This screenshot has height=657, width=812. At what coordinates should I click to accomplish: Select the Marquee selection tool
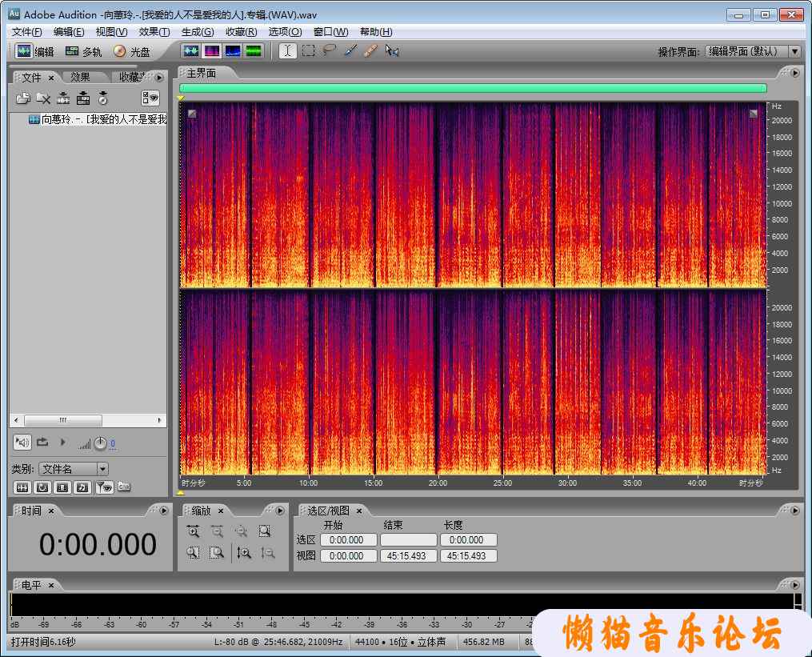[x=308, y=51]
